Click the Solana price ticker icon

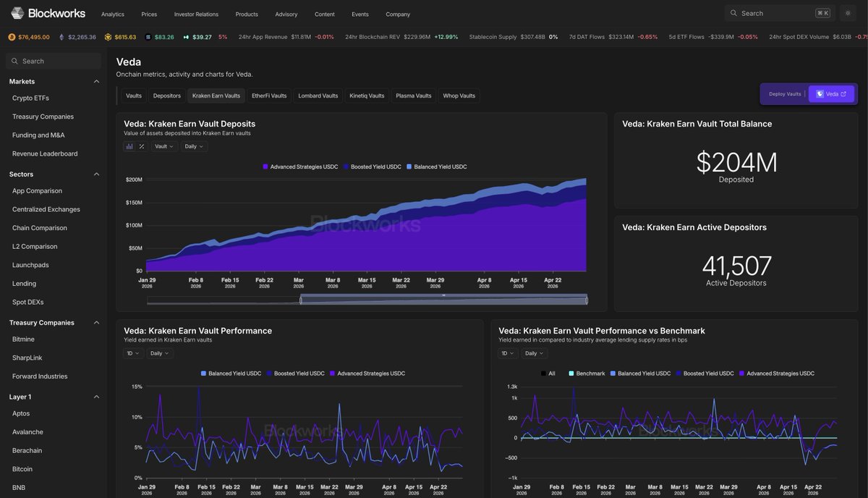click(x=148, y=37)
